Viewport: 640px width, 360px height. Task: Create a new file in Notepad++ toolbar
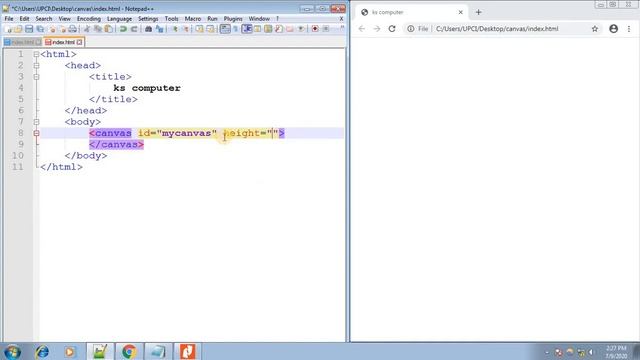coord(9,29)
